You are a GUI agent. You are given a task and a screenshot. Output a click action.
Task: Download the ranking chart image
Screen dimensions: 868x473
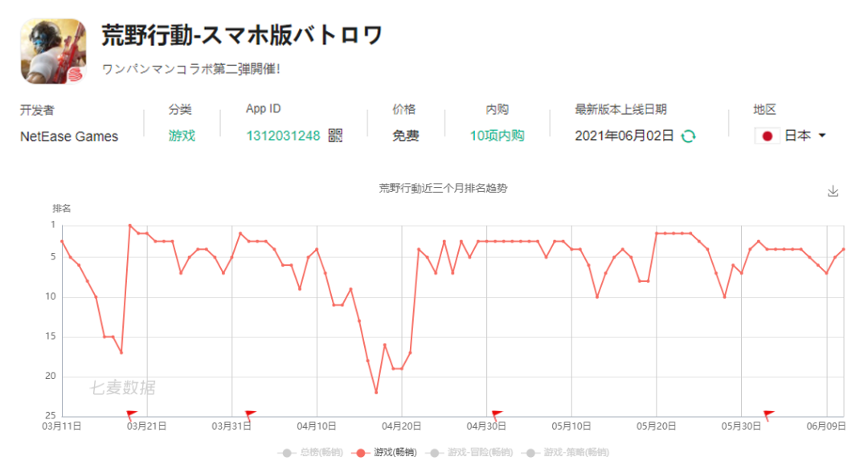(x=833, y=191)
